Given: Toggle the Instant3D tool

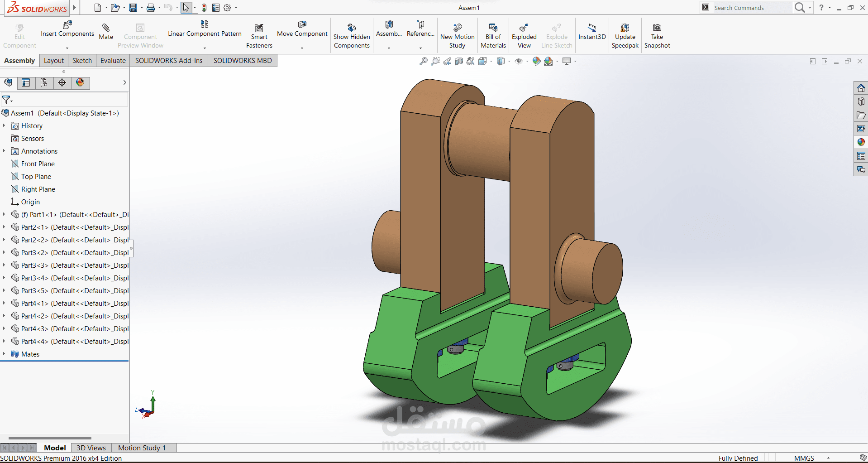Looking at the screenshot, I should (x=592, y=31).
